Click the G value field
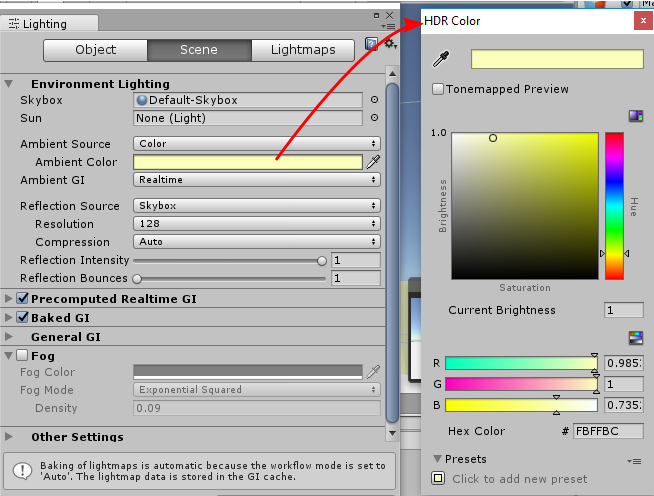Image resolution: width=654 pixels, height=496 pixels. (x=624, y=384)
